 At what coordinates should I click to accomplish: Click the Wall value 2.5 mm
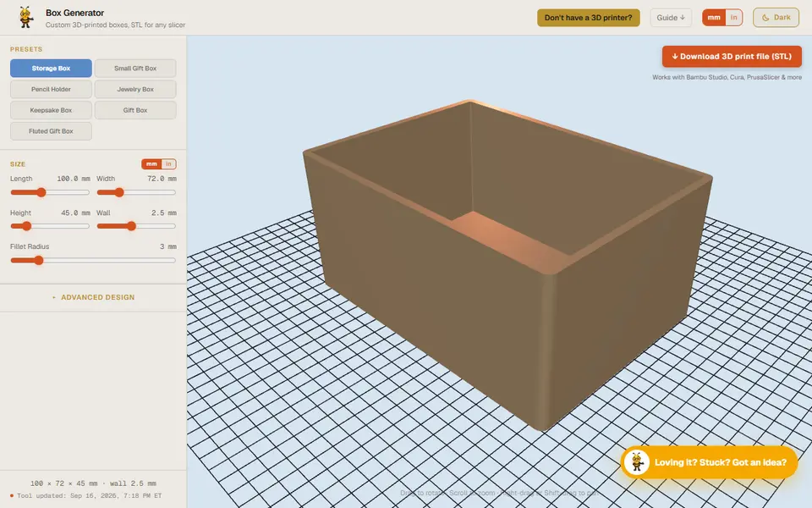163,213
